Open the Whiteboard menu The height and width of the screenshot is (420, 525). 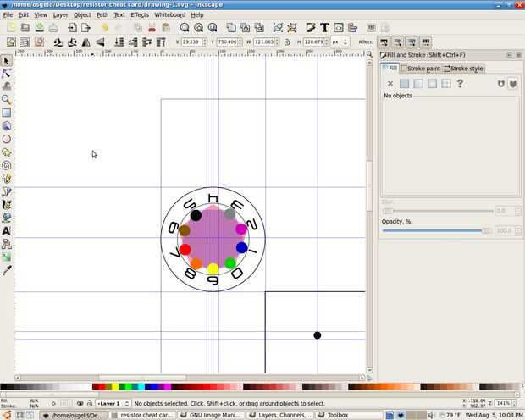pyautogui.click(x=169, y=14)
